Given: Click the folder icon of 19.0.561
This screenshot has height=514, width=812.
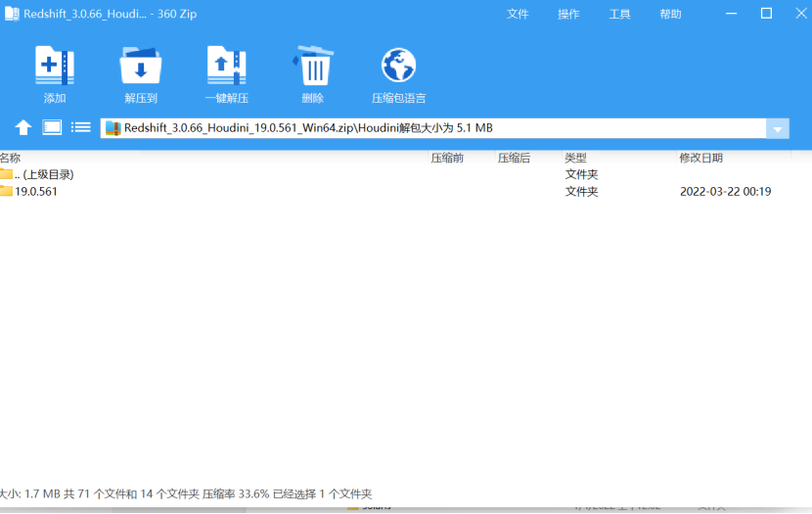Looking at the screenshot, I should click(x=6, y=191).
